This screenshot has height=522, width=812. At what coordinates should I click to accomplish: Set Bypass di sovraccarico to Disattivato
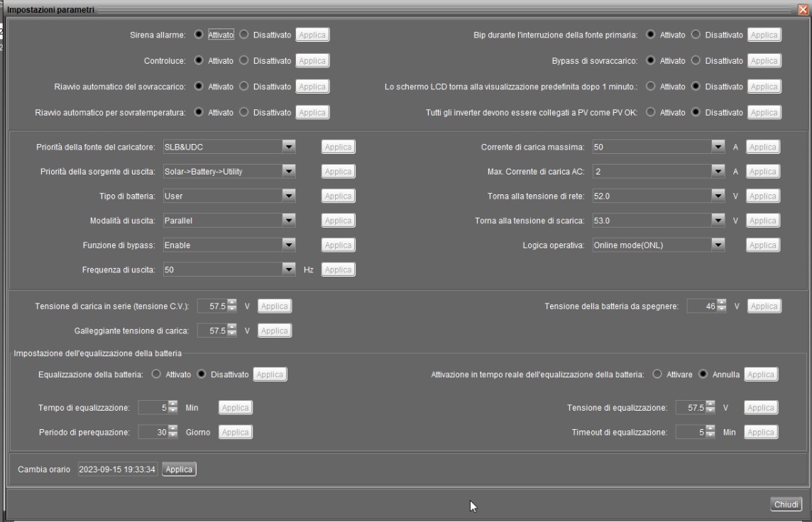click(696, 60)
